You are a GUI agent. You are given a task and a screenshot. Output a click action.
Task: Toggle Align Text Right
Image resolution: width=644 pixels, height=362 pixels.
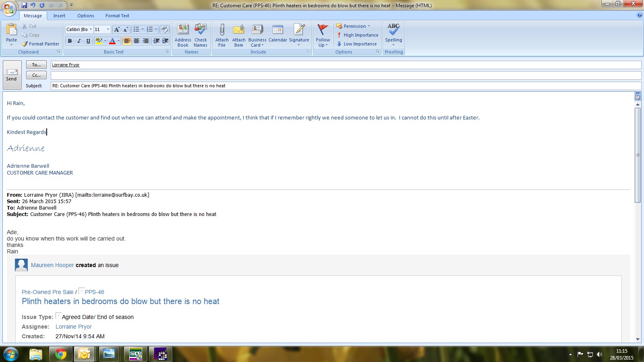click(x=146, y=41)
